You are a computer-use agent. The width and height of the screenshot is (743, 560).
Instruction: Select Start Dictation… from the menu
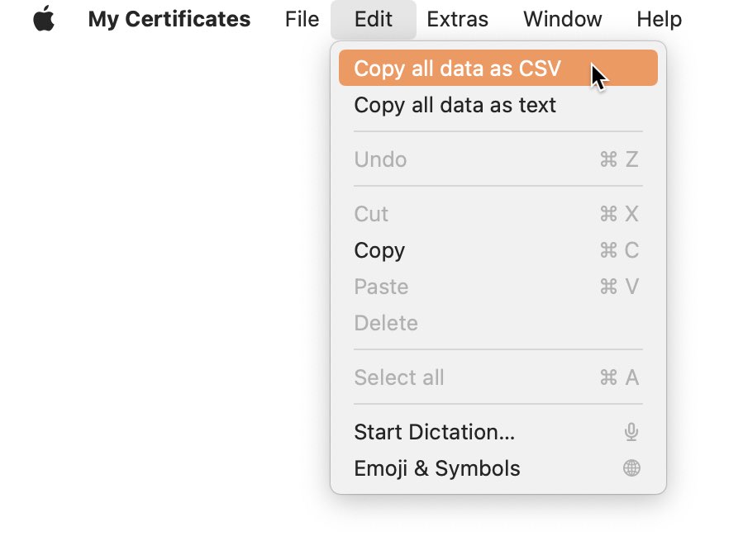click(498, 432)
